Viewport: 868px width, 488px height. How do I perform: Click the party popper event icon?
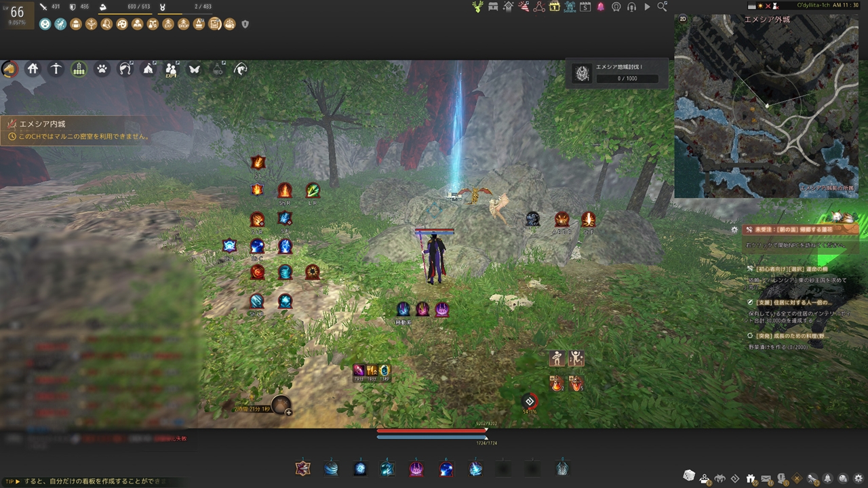tap(524, 7)
